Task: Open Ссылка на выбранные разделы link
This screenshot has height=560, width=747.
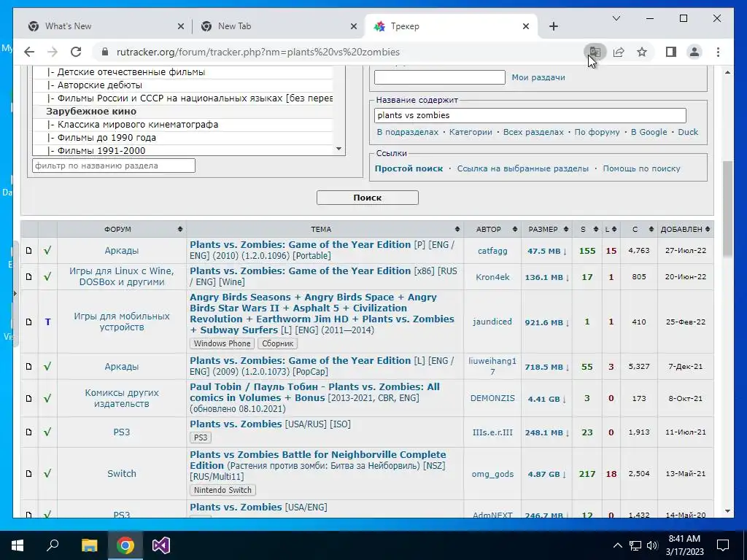Action: point(522,168)
